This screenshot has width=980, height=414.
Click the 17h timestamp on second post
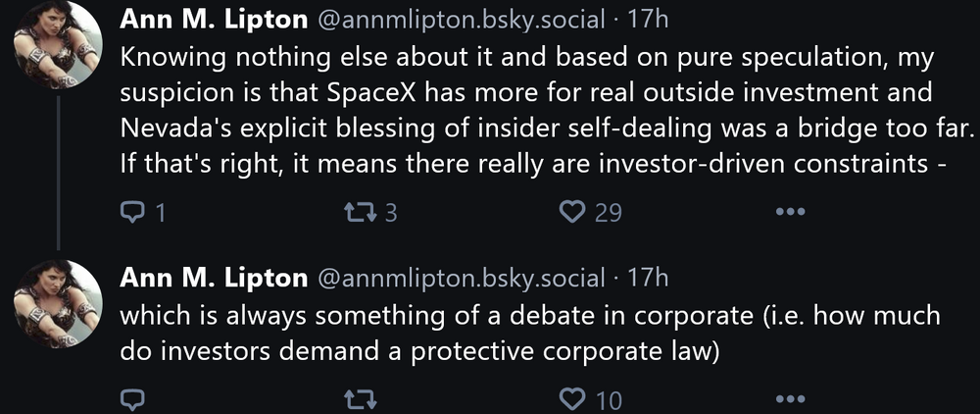pyautogui.click(x=647, y=278)
